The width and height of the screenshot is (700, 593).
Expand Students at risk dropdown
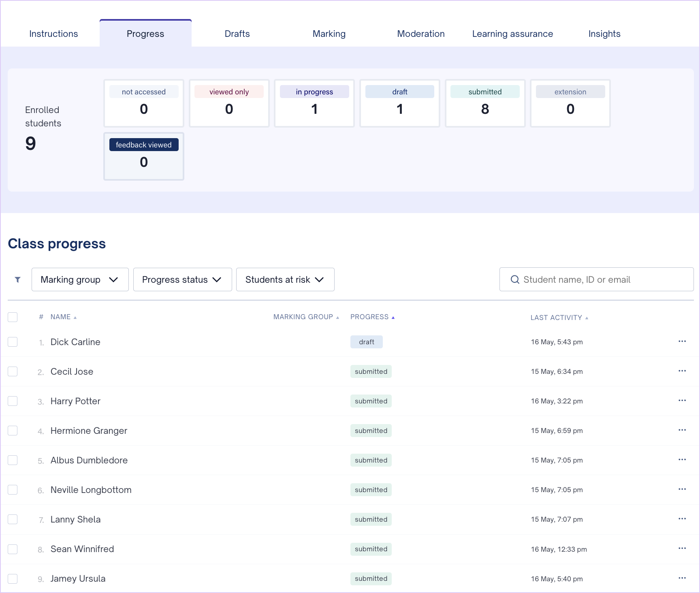click(x=285, y=279)
